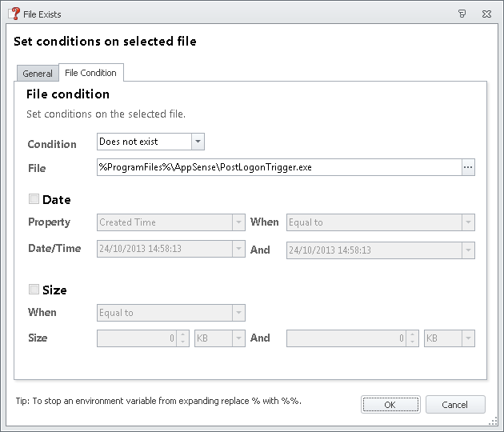504x432 pixels.
Task: Click the File path input field
Action: coord(278,167)
